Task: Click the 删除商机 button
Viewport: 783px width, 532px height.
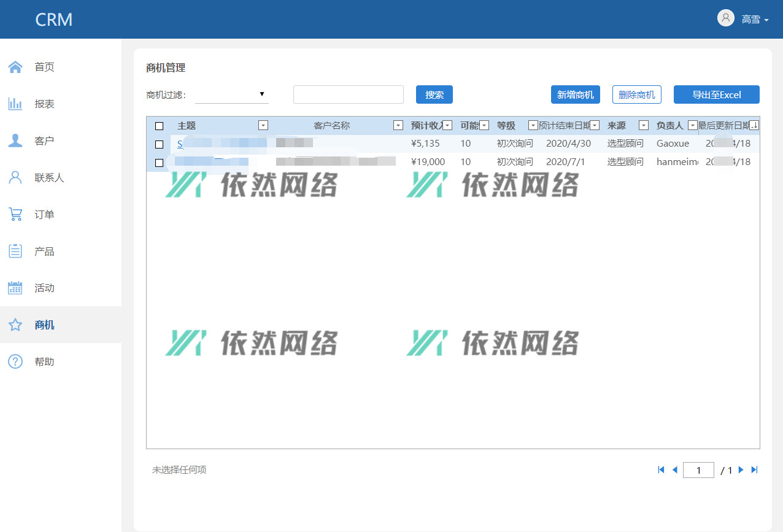Action: tap(636, 94)
